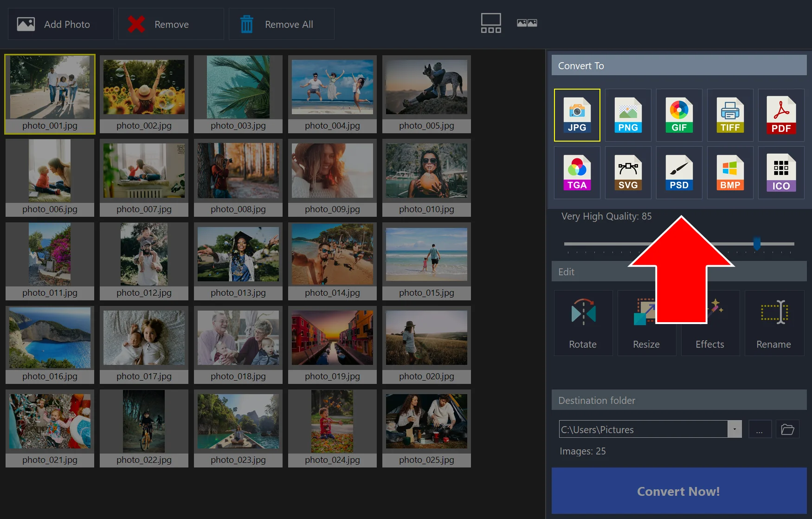Select thumbnail photo_006.jpg
Viewport: 812px width, 519px height.
click(x=50, y=178)
